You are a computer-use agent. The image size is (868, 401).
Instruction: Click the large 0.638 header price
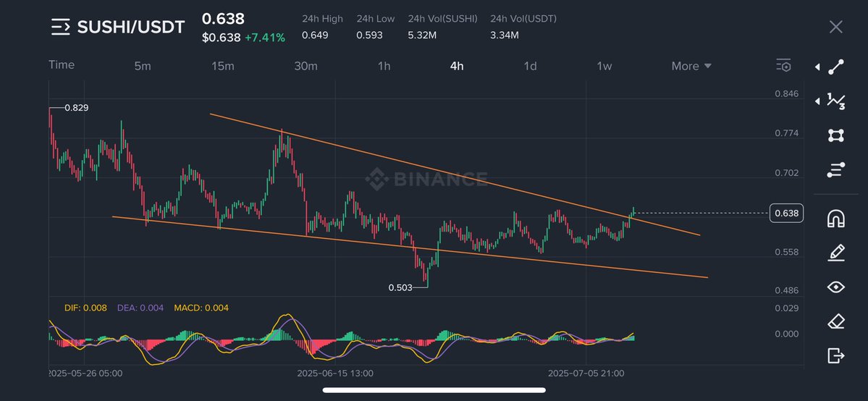coord(223,19)
